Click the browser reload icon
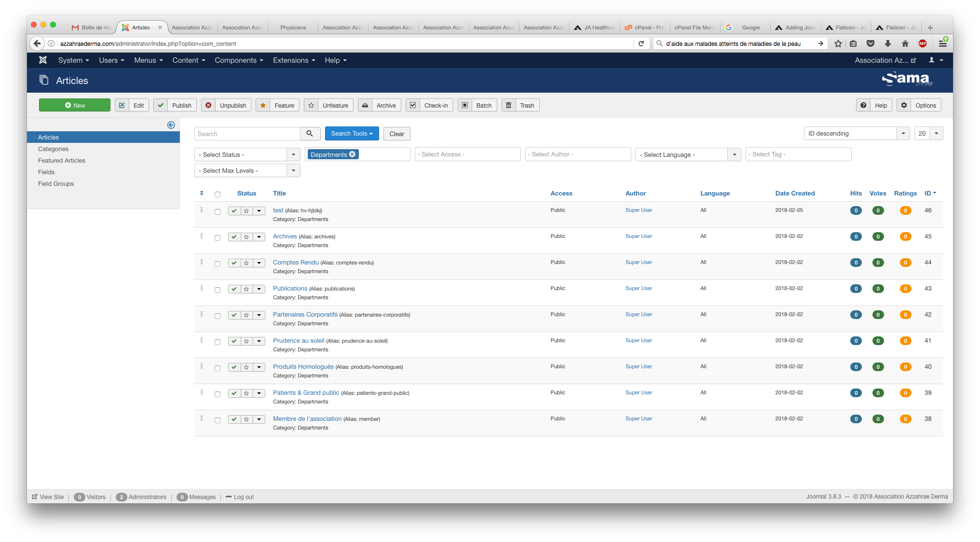980x542 pixels. coord(641,43)
